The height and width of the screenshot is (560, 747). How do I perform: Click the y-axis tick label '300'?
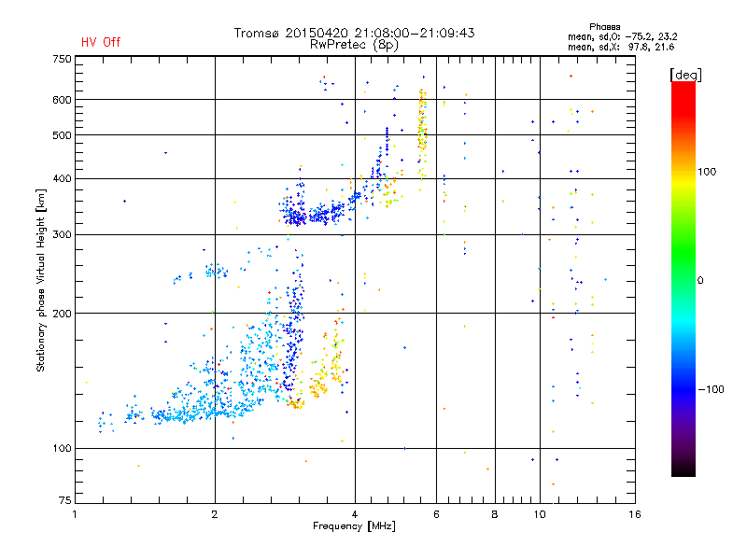coord(62,234)
